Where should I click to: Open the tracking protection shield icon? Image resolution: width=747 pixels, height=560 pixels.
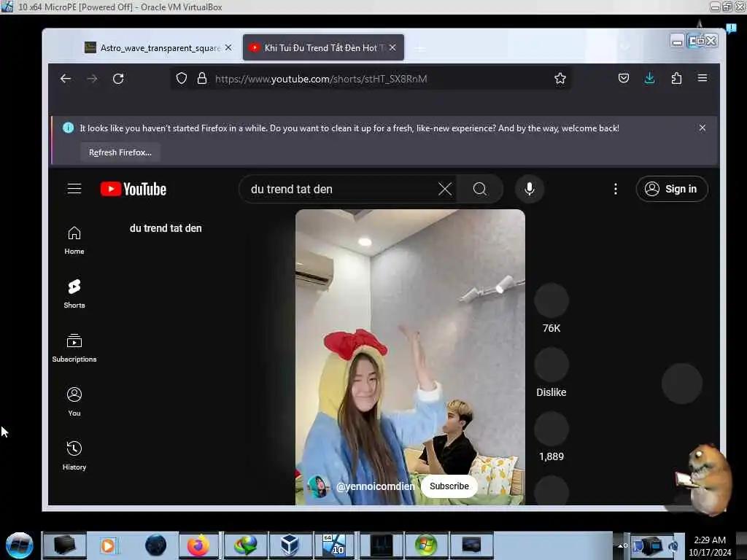pos(182,79)
